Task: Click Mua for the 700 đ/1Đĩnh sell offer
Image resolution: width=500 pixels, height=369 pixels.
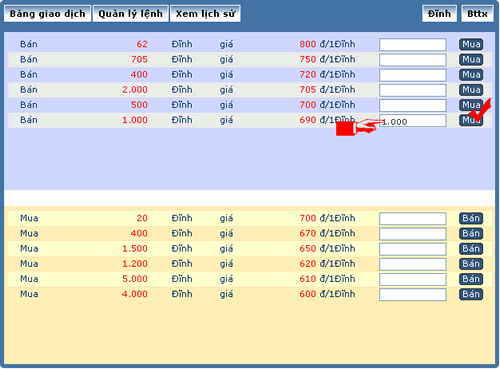Action: coord(471,105)
